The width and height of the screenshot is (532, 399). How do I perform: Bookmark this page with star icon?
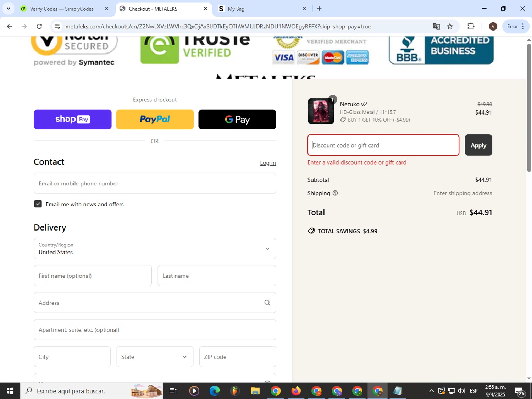pos(450,26)
